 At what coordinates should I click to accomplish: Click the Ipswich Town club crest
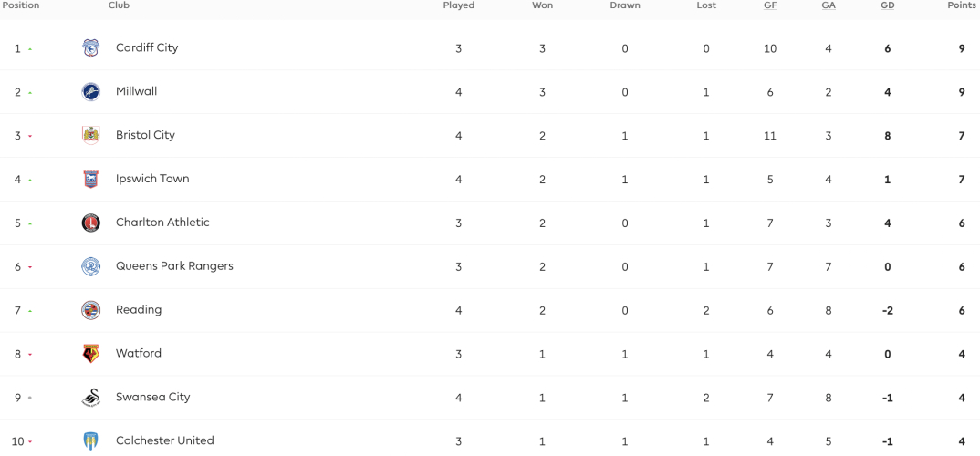pos(90,180)
